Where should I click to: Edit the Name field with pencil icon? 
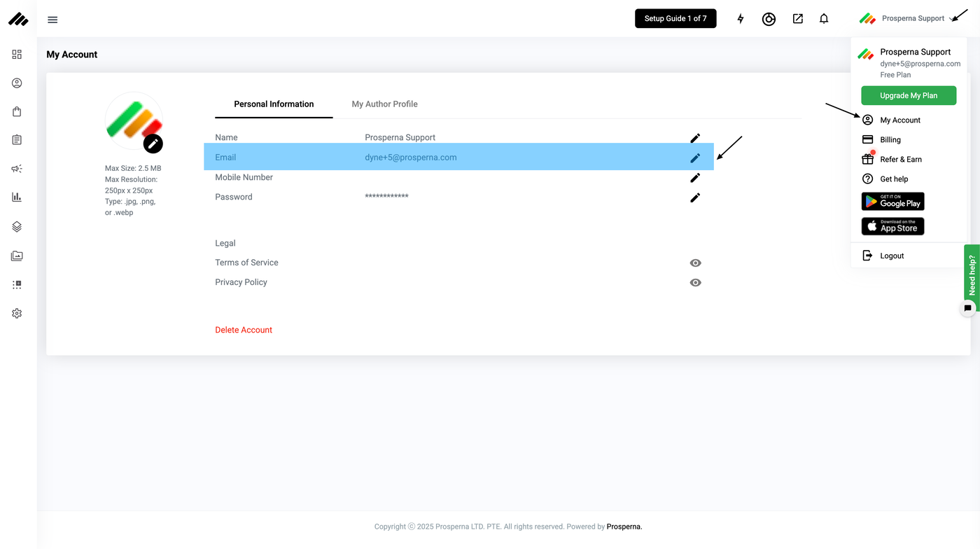[695, 138]
